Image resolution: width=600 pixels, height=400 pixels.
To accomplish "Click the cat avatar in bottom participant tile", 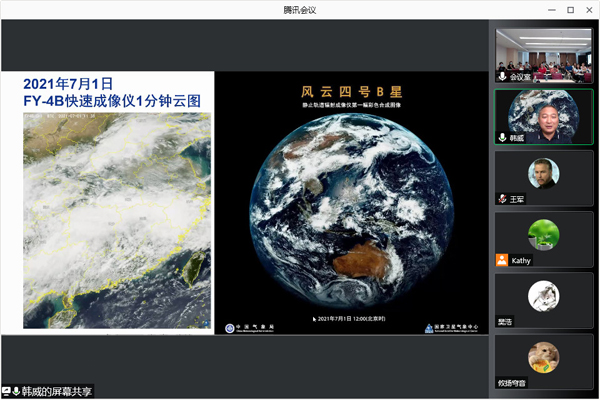I will [x=543, y=357].
